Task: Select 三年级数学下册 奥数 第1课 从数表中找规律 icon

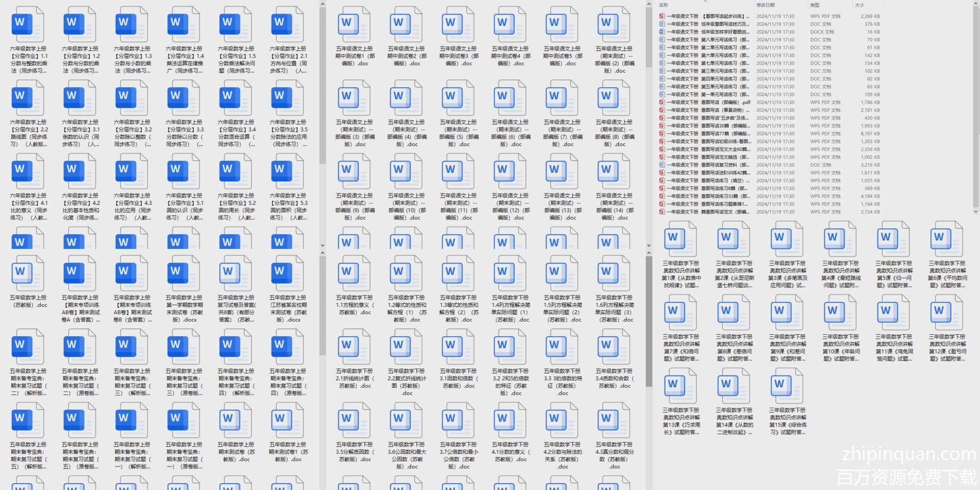Action: pyautogui.click(x=682, y=239)
